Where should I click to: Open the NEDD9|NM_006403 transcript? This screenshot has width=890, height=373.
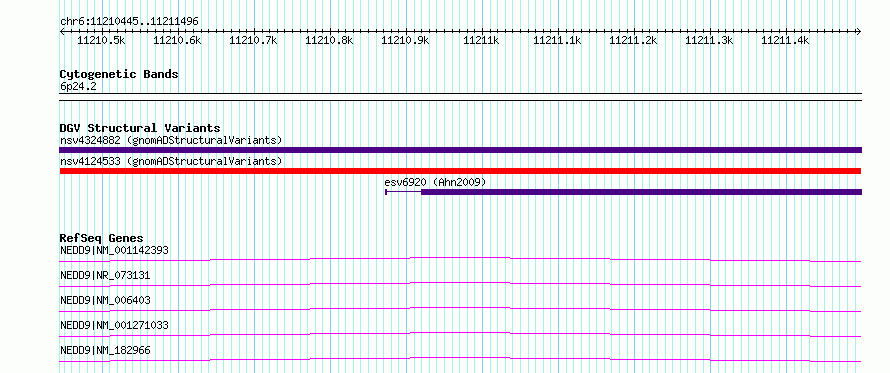pyautogui.click(x=105, y=300)
